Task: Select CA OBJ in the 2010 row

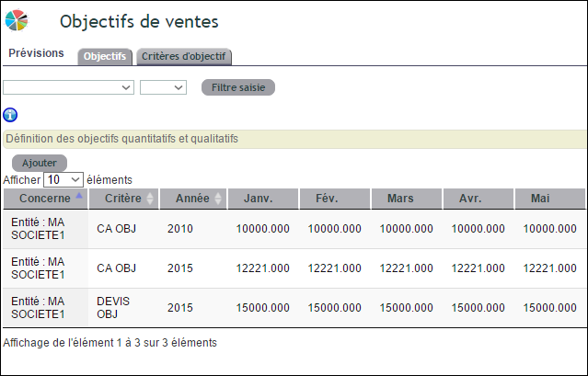Action: [116, 229]
